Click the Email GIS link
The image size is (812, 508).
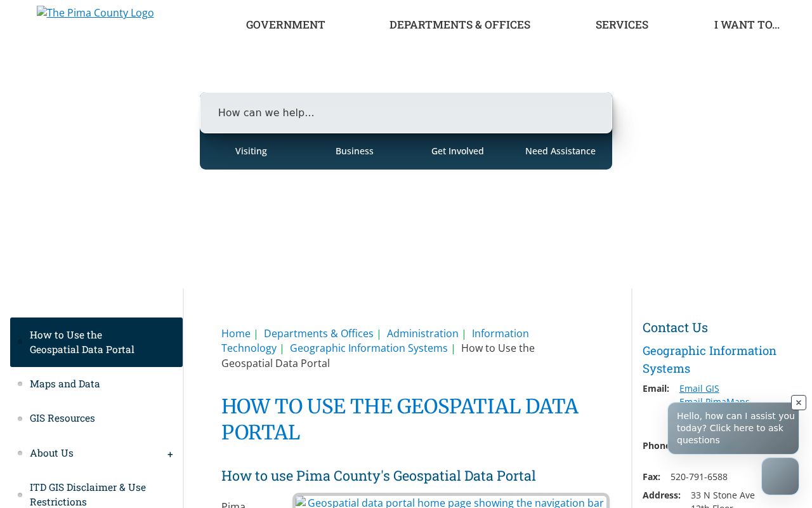699,389
